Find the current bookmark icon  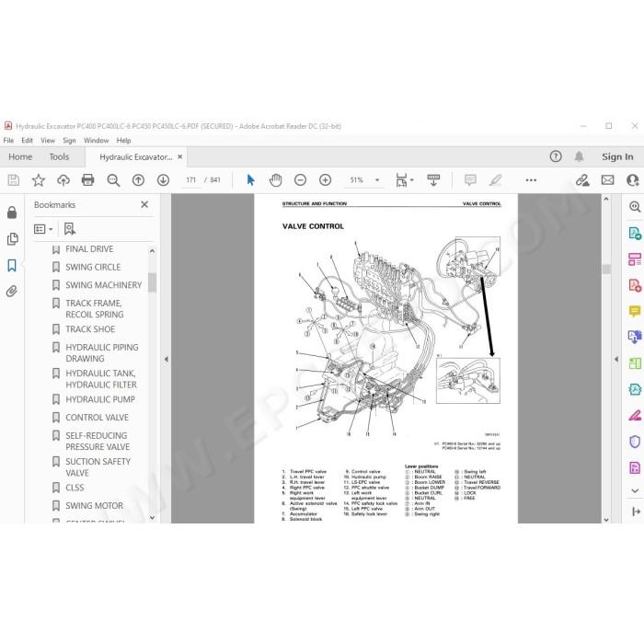[x=69, y=229]
